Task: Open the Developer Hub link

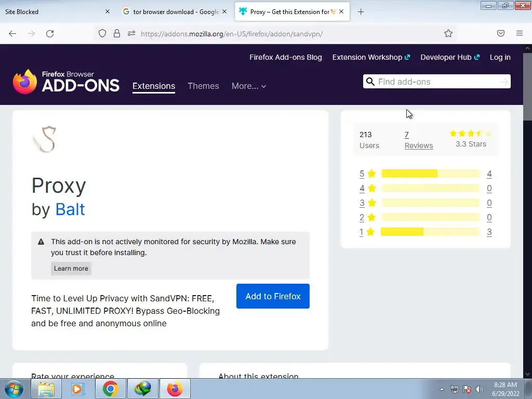Action: click(450, 57)
